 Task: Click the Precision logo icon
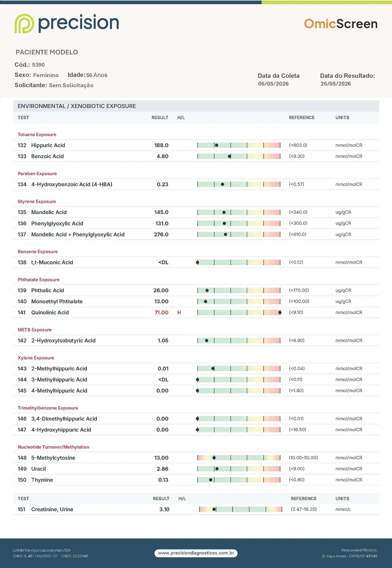pyautogui.click(x=24, y=24)
